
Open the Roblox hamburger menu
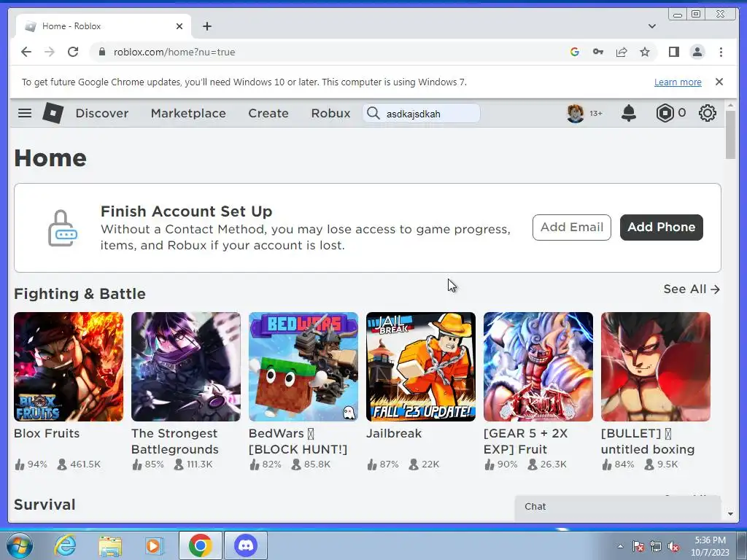point(25,113)
